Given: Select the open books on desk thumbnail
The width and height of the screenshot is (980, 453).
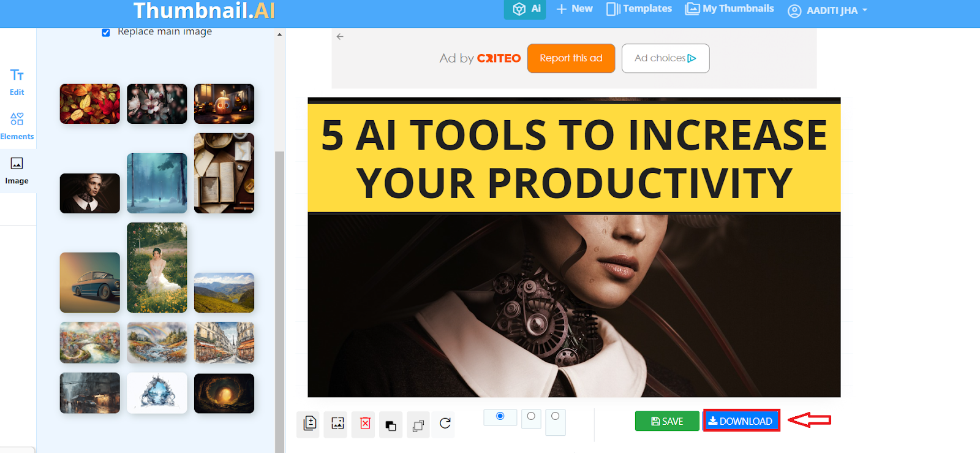Looking at the screenshot, I should (x=224, y=173).
